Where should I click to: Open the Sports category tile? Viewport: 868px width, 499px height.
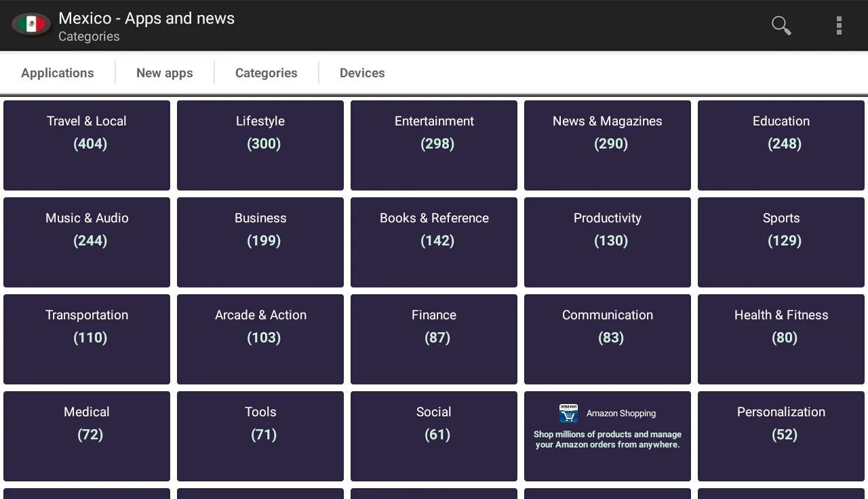pyautogui.click(x=781, y=242)
